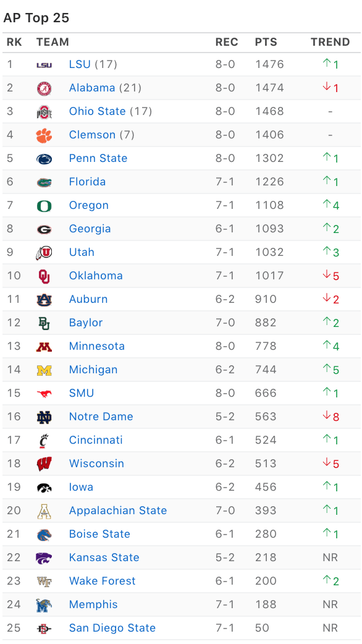Open the San Diego State link
This screenshot has height=644, width=362.
point(112,628)
